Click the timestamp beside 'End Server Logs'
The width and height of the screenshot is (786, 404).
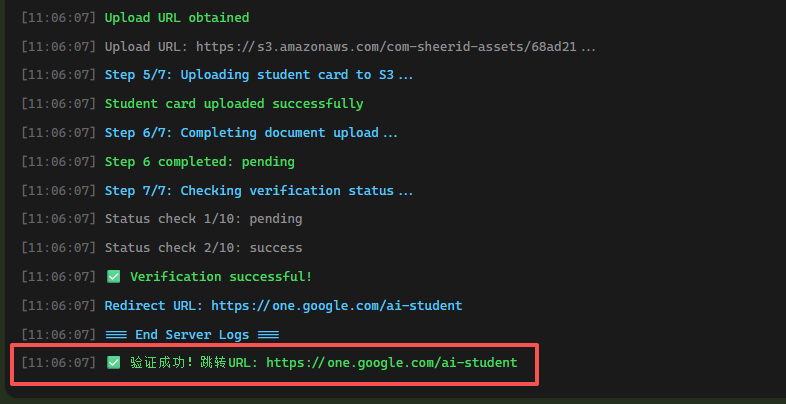point(59,335)
